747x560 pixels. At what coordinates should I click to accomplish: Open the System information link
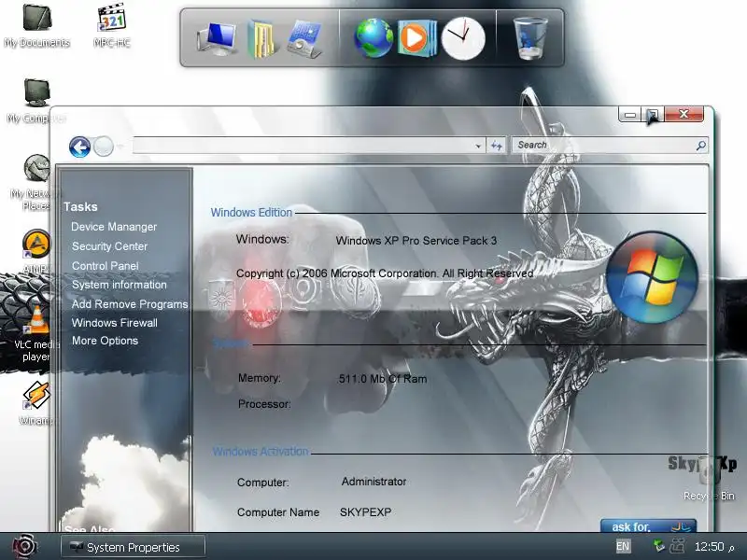pyautogui.click(x=120, y=285)
